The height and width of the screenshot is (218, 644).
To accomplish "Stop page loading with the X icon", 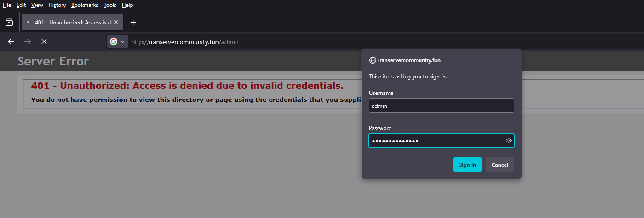I will coord(44,42).
